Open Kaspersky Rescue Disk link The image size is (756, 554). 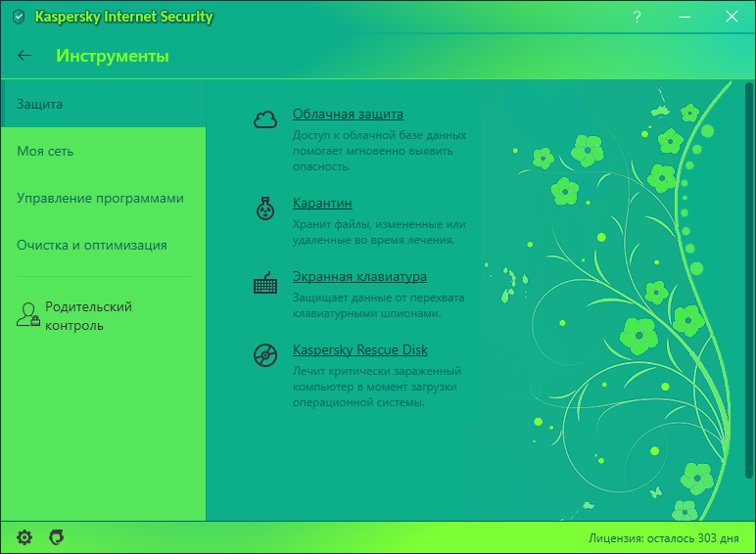(360, 349)
